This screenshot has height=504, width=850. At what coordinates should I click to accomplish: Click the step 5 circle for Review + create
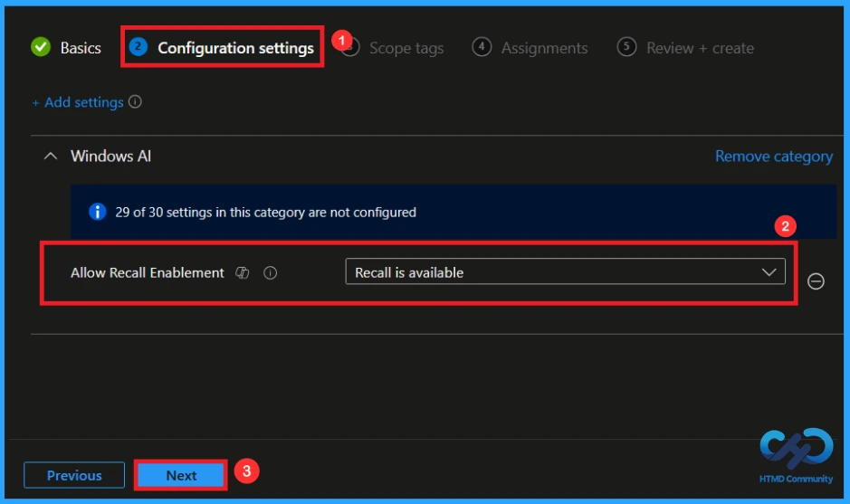(x=626, y=47)
